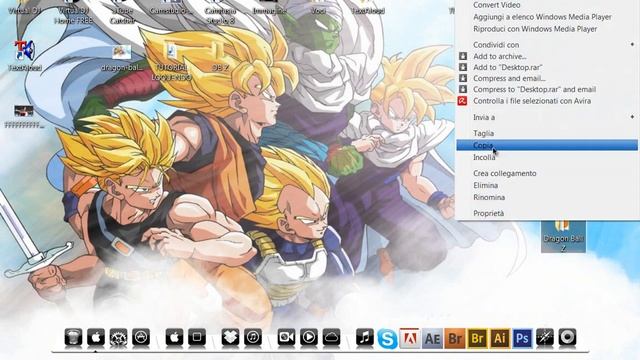Open Proprietà from the context menu
The height and width of the screenshot is (360, 640).
(488, 213)
